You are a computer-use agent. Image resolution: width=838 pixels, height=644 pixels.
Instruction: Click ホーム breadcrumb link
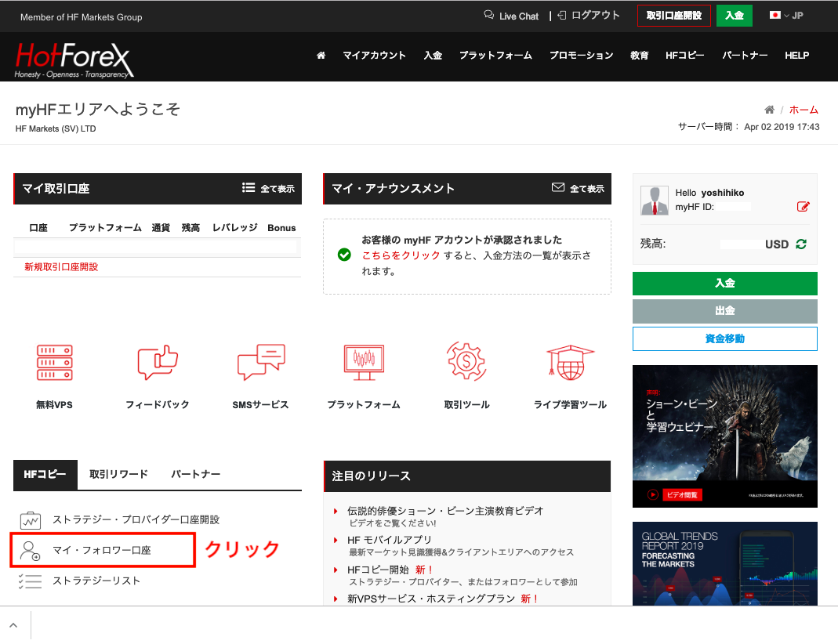(x=804, y=110)
